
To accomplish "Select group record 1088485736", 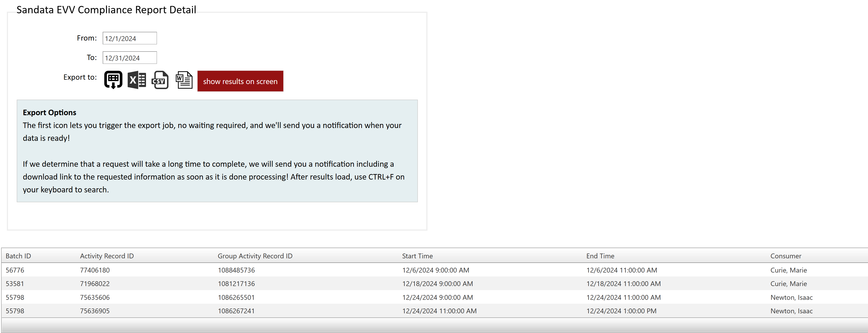I will pos(236,270).
